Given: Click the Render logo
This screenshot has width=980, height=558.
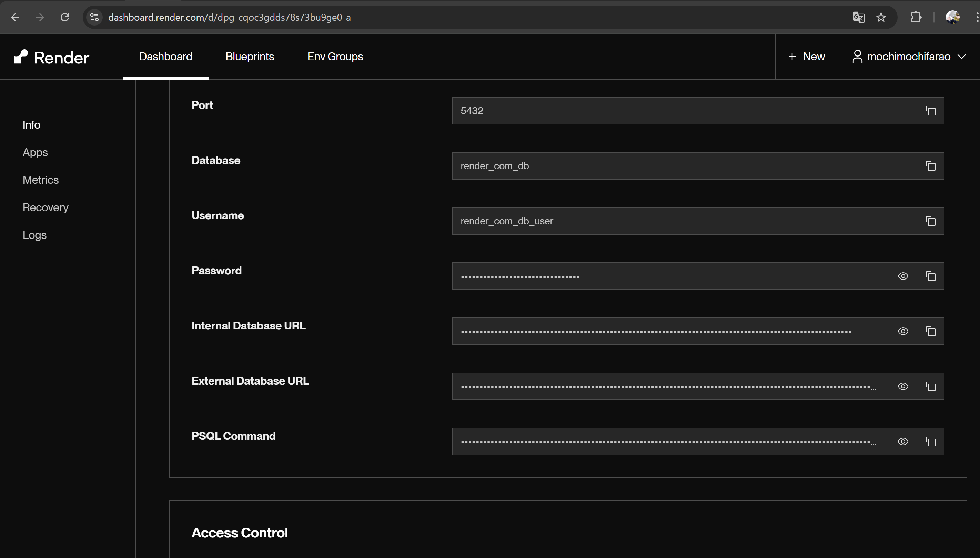Looking at the screenshot, I should click(x=51, y=57).
